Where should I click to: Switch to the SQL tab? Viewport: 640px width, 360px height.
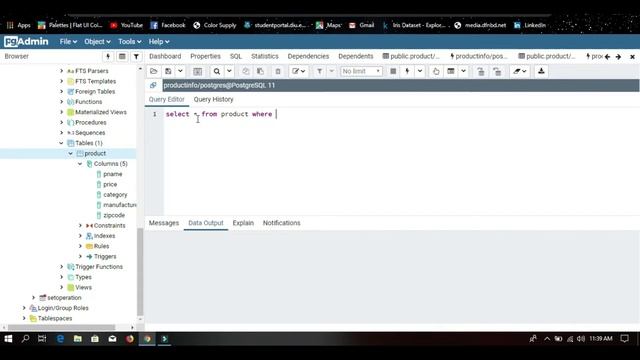tap(236, 56)
